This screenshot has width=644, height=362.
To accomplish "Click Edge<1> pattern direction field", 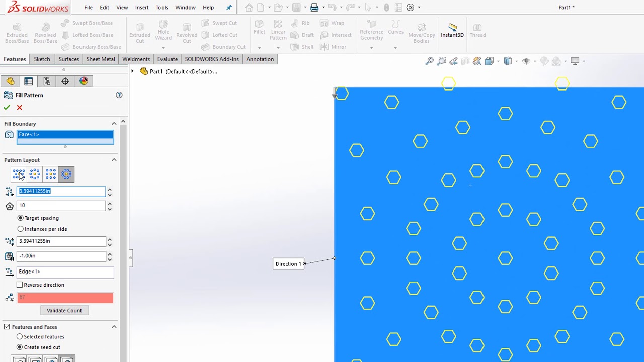I will click(x=65, y=272).
